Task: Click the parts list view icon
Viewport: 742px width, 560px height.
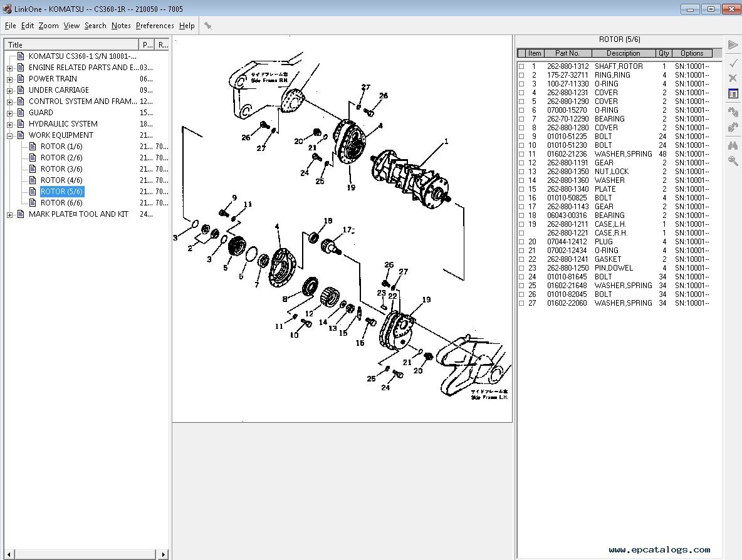Action: [733, 94]
